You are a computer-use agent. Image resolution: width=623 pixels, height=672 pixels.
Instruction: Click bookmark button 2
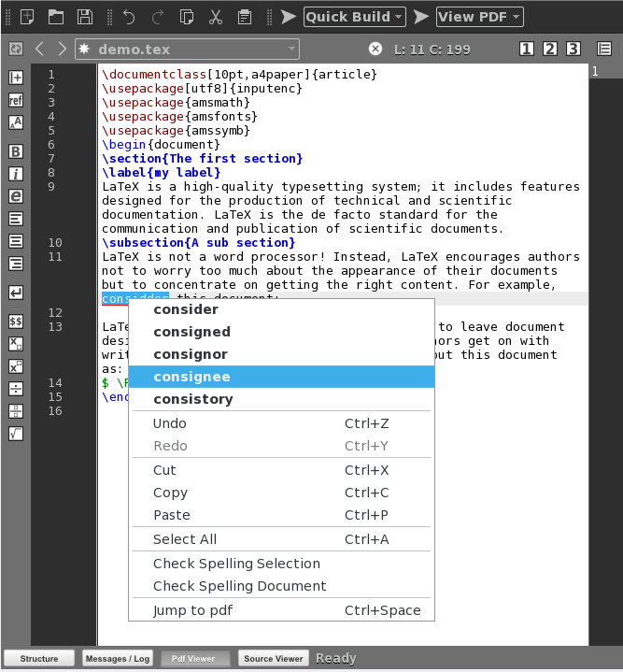pyautogui.click(x=550, y=49)
